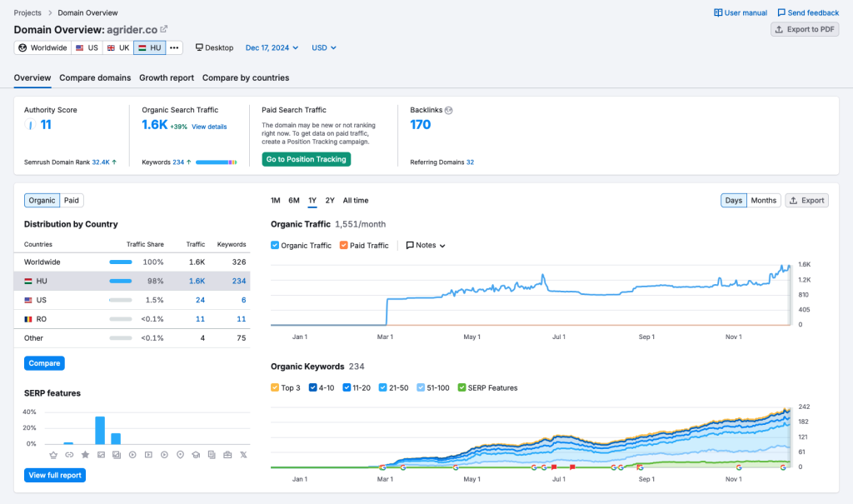Image resolution: width=853 pixels, height=504 pixels.
Task: Click Go to Position Tracking button
Action: click(x=307, y=159)
